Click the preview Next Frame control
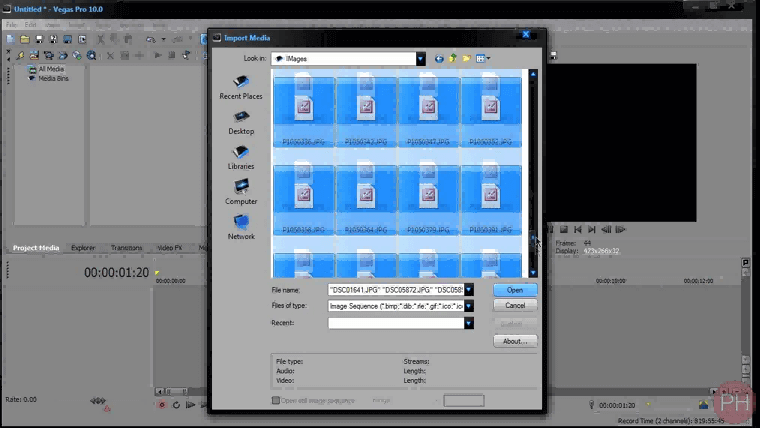 pos(620,229)
